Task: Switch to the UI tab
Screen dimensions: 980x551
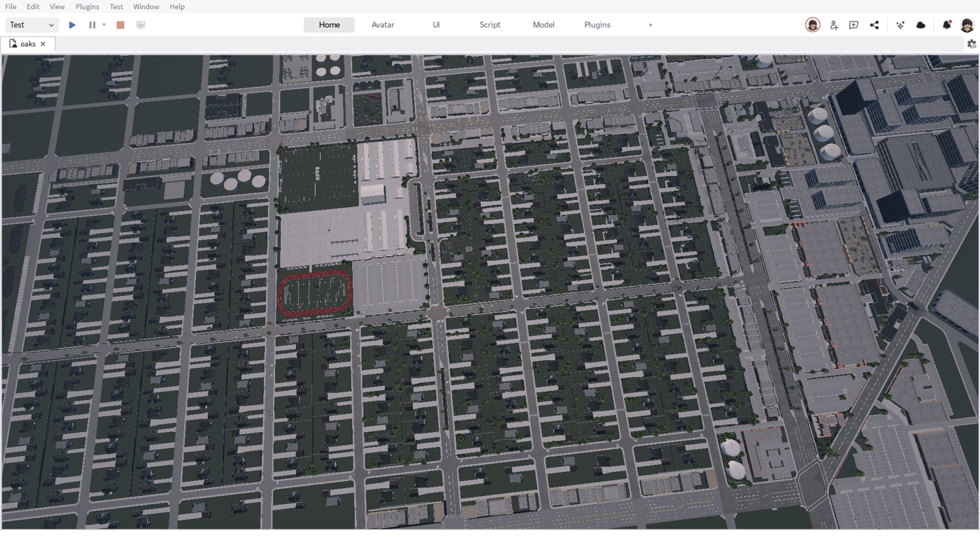Action: point(436,25)
